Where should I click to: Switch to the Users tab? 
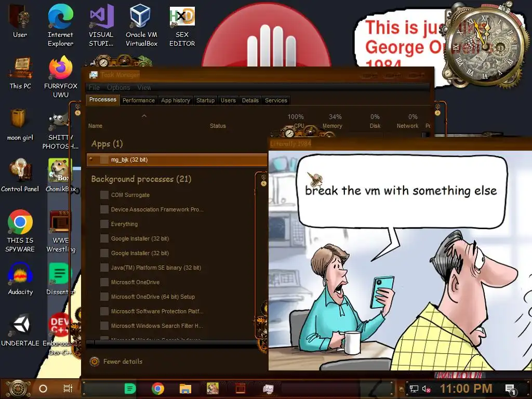point(228,100)
